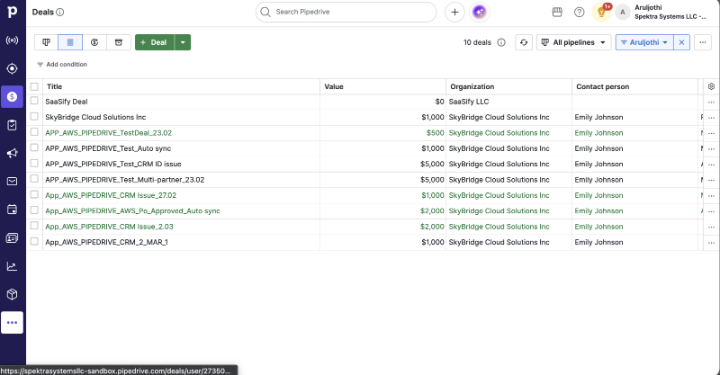Image resolution: width=720 pixels, height=375 pixels.
Task: Open App_AWS_PIPEDRIVE_CRM Issue_2.03 deal link
Action: (109, 227)
